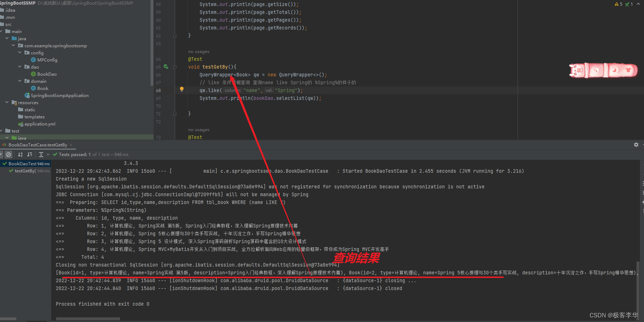The height and width of the screenshot is (322, 644).
Task: Click the moon icon on the input method bar
Action: click(x=615, y=70)
